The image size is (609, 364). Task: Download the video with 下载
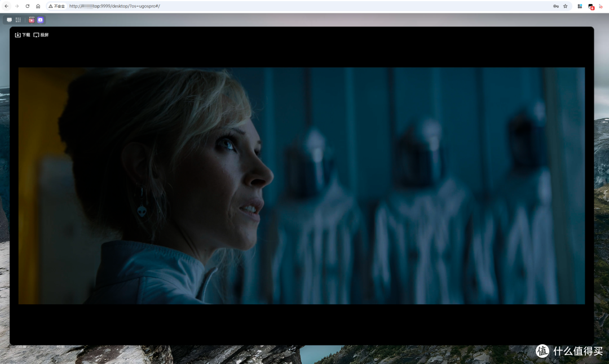pyautogui.click(x=23, y=35)
